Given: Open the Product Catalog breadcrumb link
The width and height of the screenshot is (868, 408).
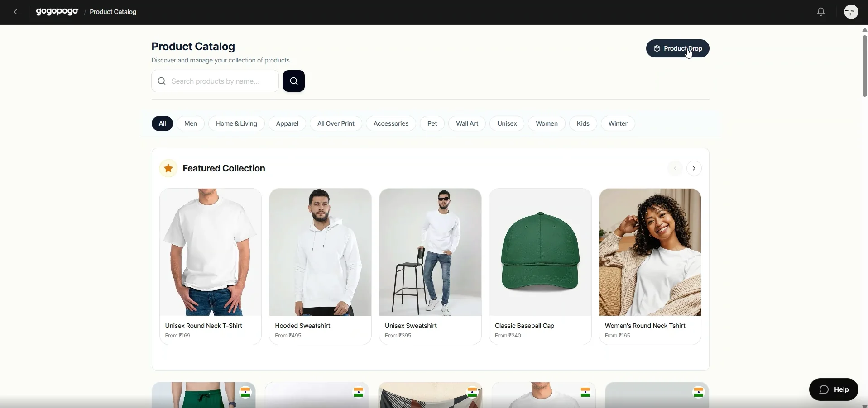Looking at the screenshot, I should [x=113, y=12].
